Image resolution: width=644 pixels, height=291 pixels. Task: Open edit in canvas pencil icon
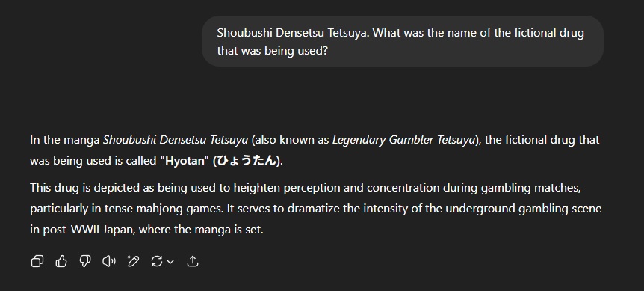tap(133, 261)
